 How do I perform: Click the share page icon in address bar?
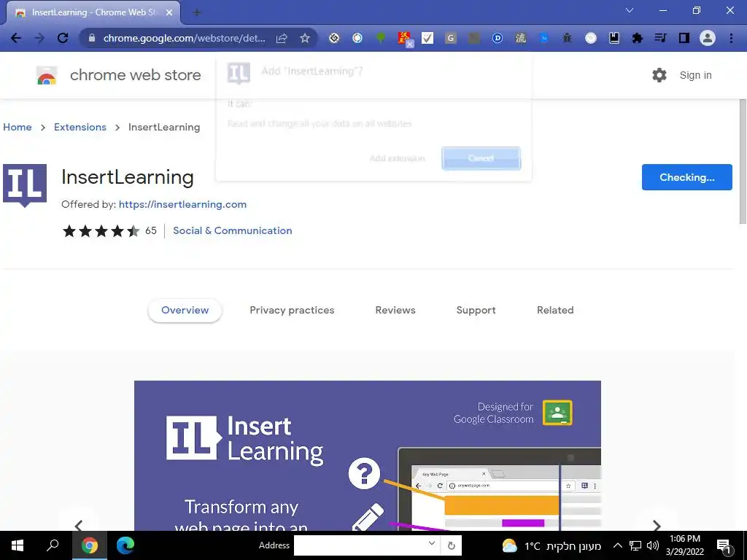(282, 38)
